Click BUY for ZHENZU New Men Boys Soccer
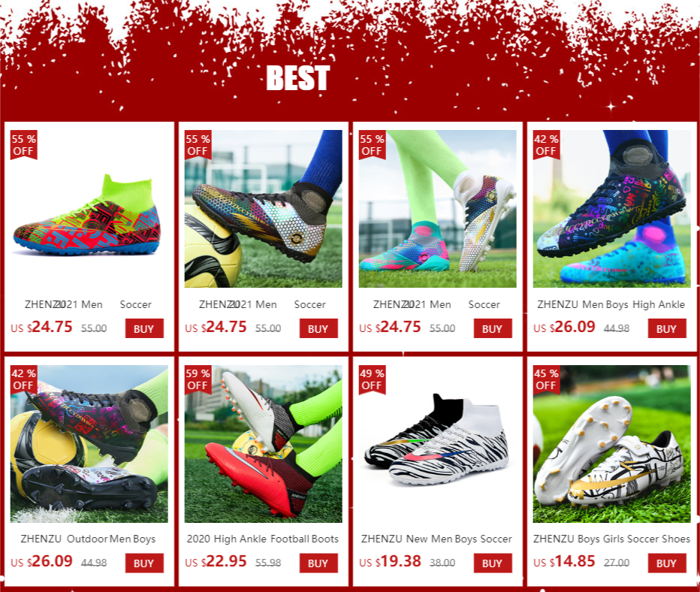Image resolution: width=700 pixels, height=592 pixels. [493, 563]
